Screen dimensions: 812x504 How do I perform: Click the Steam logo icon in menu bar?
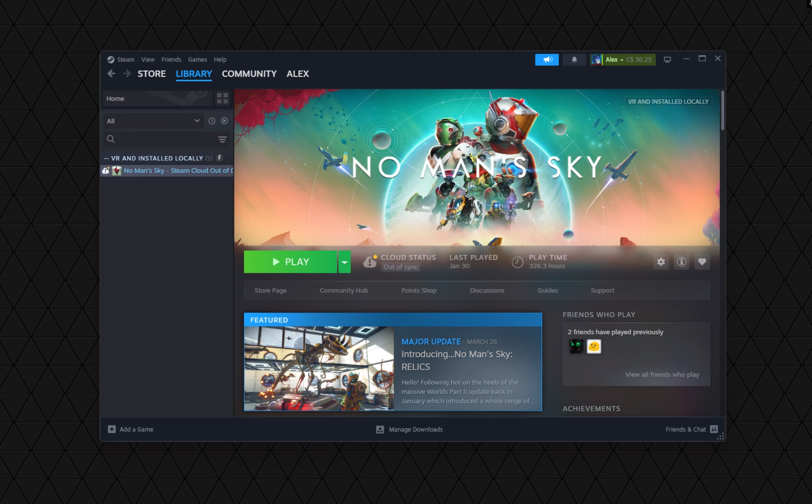pyautogui.click(x=110, y=60)
